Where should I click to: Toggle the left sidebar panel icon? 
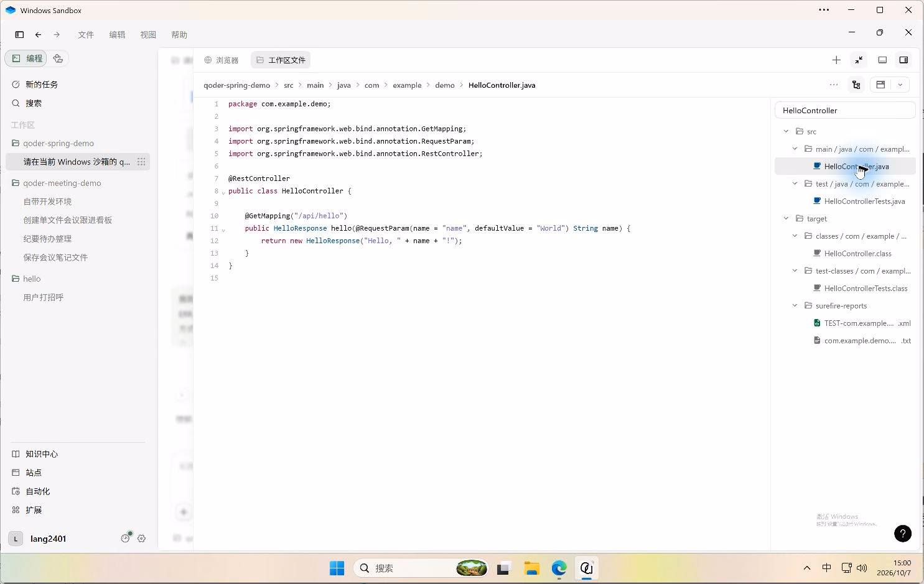click(x=19, y=35)
